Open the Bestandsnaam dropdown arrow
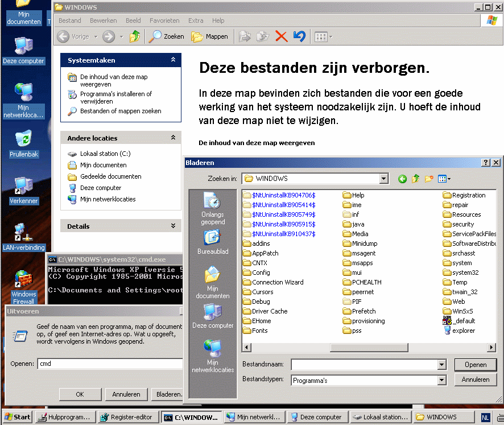This screenshot has height=425, width=504. [x=441, y=365]
